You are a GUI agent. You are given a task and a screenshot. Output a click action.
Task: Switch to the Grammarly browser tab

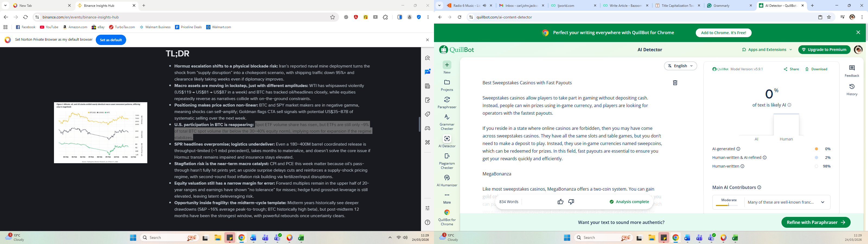[x=729, y=6]
